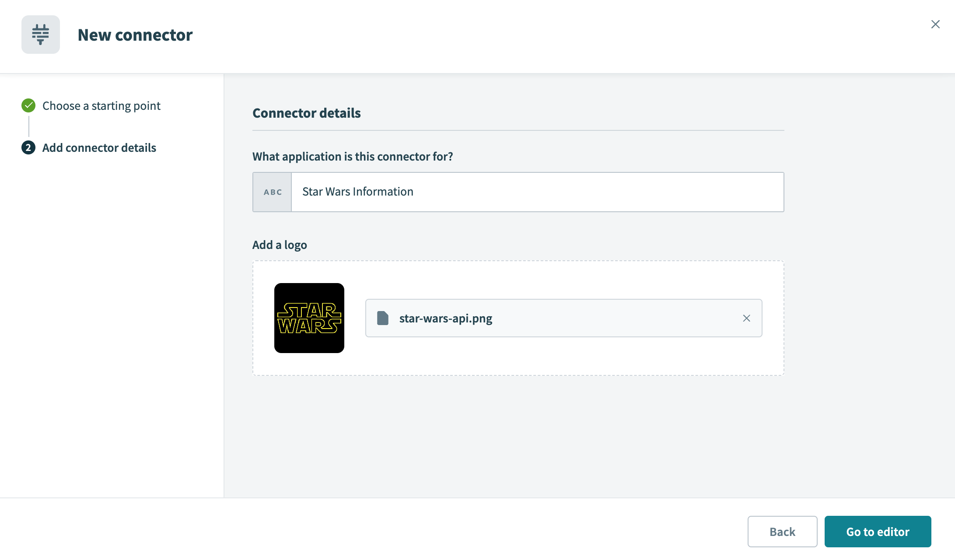Click Go to editor button
Viewport: 955px width, 560px height.
(x=878, y=532)
